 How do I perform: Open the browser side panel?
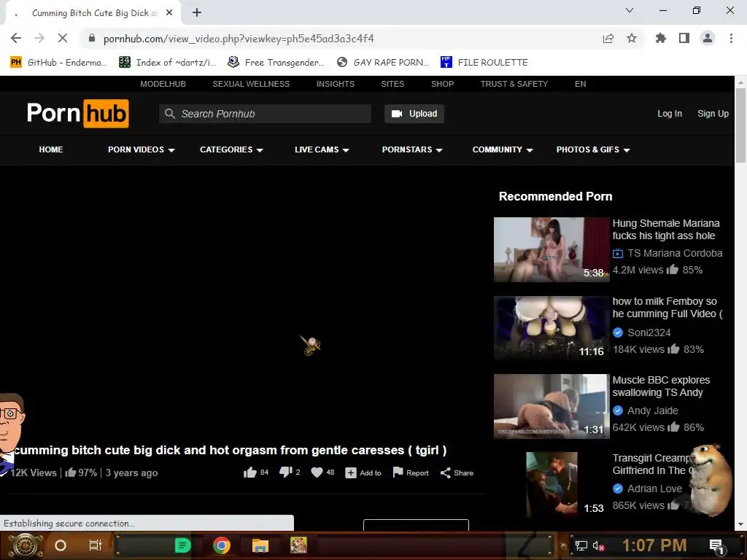coord(684,38)
